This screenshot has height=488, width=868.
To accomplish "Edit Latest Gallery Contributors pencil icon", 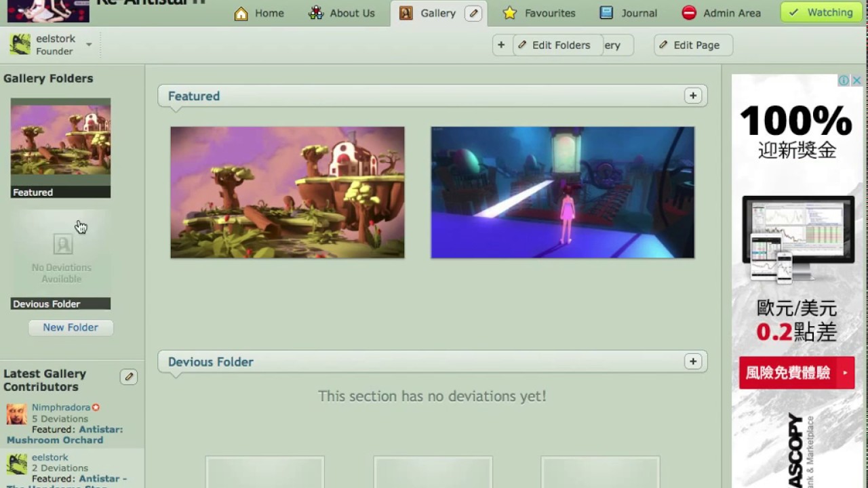I will click(129, 377).
